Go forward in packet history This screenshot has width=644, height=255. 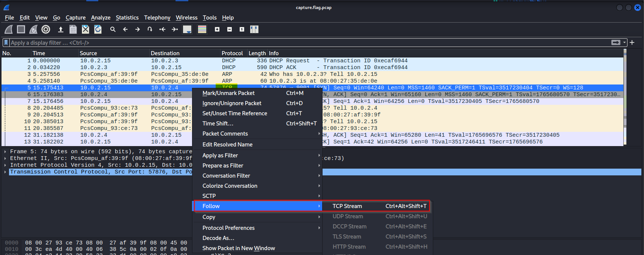pos(138,29)
